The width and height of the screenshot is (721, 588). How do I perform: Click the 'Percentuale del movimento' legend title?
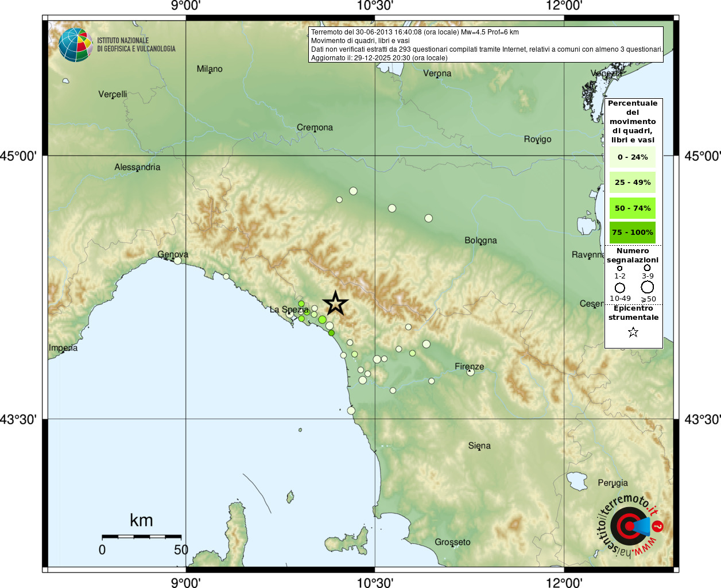click(633, 121)
